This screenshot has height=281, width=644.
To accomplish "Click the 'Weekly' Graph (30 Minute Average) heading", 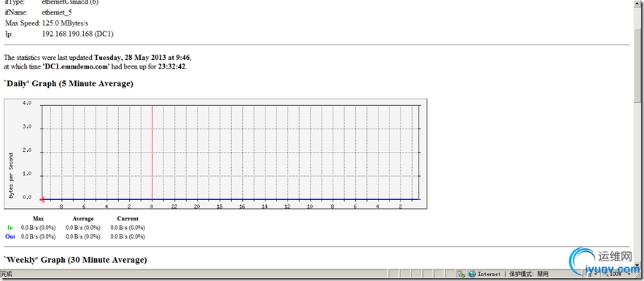I will [75, 260].
